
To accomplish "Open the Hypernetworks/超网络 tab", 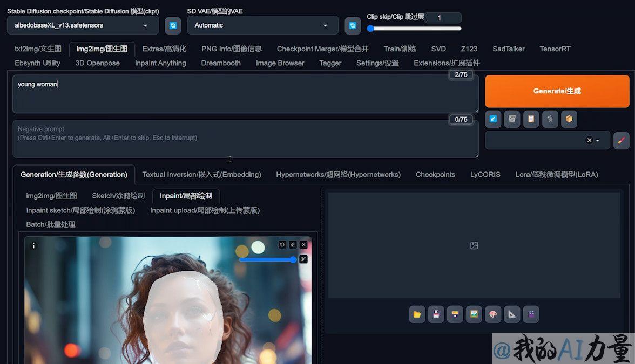I will tap(338, 175).
